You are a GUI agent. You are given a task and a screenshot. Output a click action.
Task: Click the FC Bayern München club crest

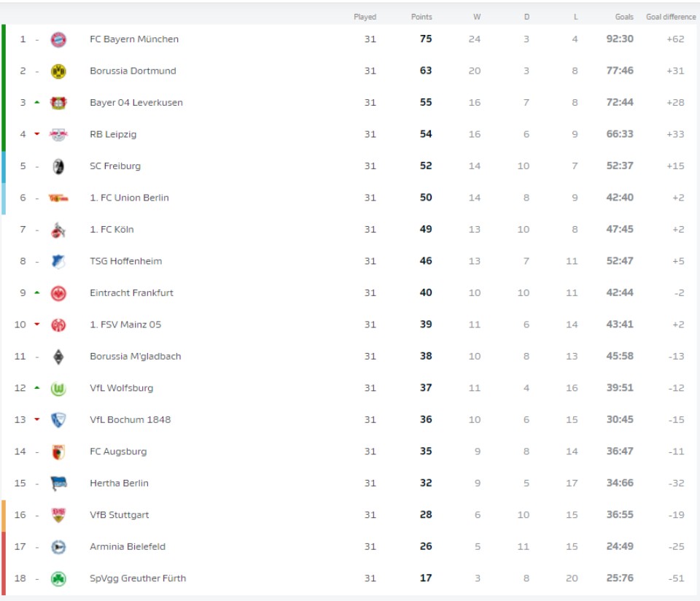click(57, 39)
